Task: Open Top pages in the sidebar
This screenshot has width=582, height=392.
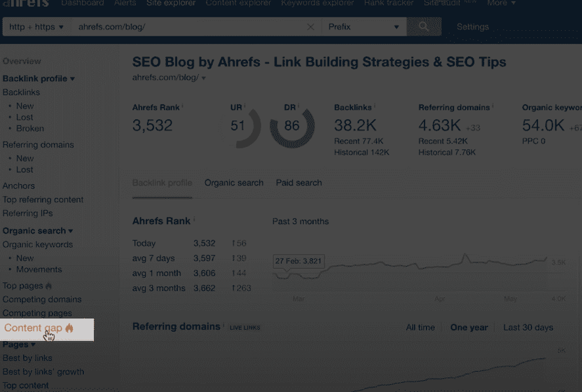Action: click(x=22, y=286)
